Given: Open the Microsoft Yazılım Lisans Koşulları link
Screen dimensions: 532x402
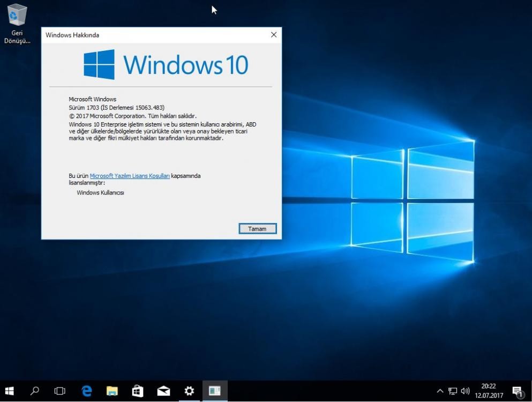Looking at the screenshot, I should [x=130, y=176].
